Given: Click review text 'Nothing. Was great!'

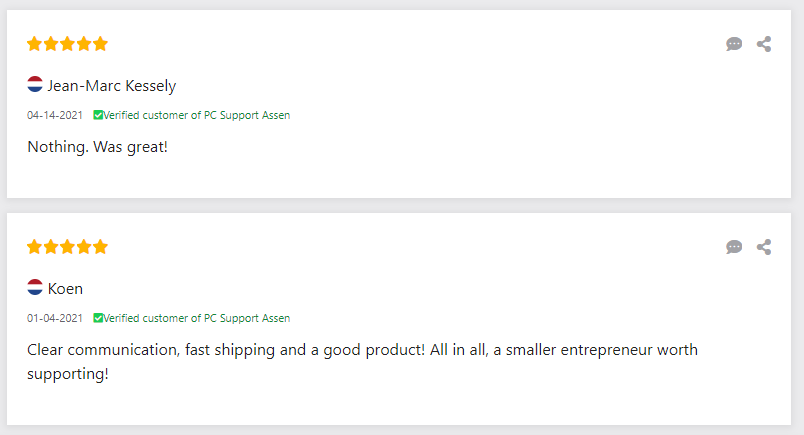Looking at the screenshot, I should (x=97, y=147).
